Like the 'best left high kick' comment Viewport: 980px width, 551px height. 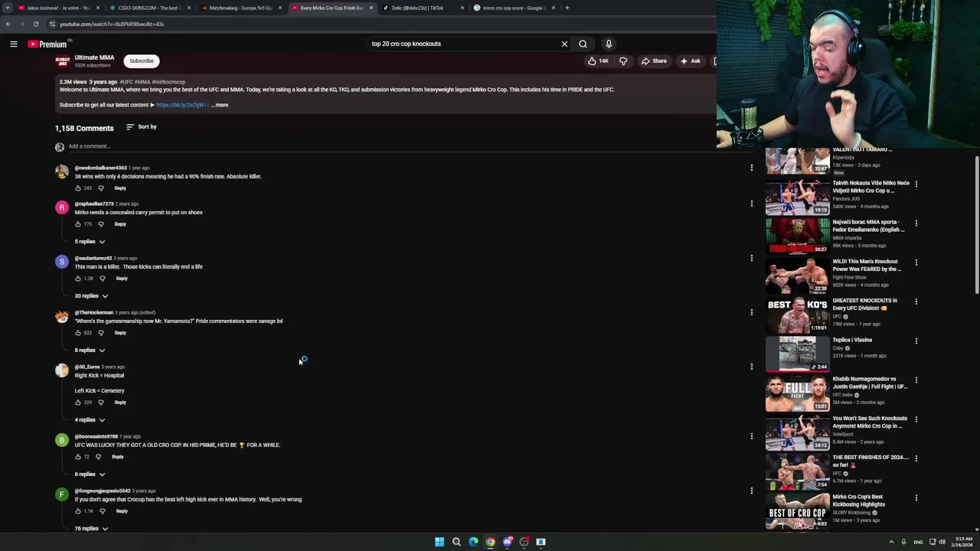click(x=78, y=511)
